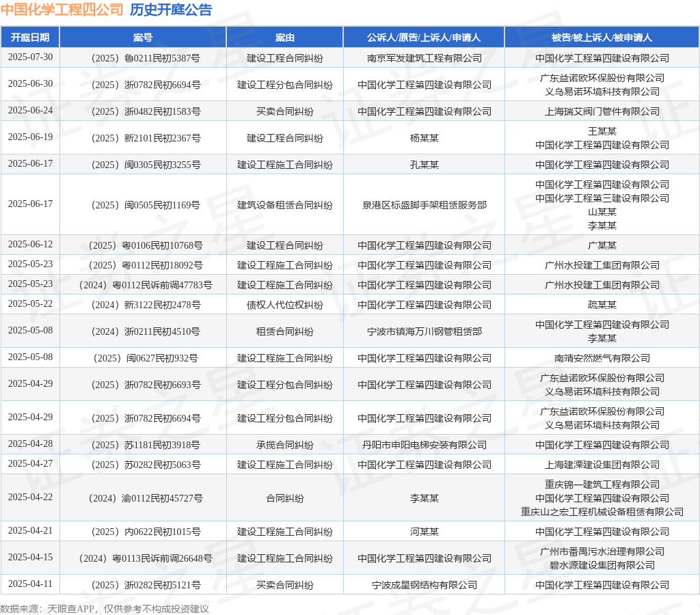Select case number (2025)鲁0211民初5387号
Image resolution: width=700 pixels, height=615 pixels.
pos(146,58)
